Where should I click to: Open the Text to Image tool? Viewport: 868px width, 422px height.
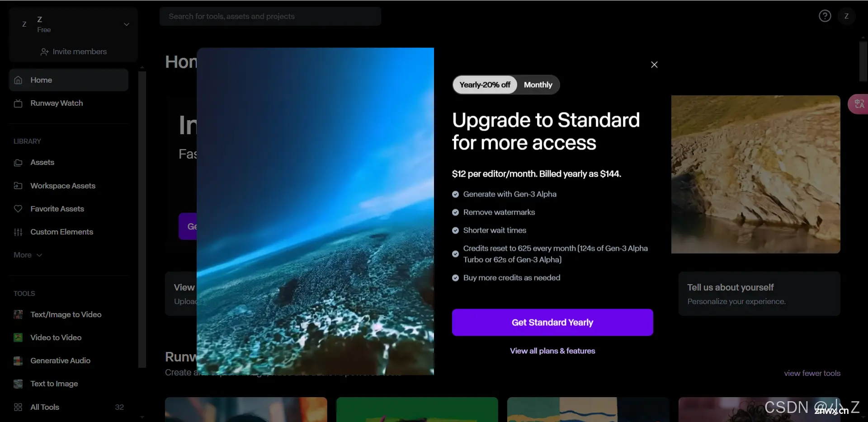tap(69, 384)
